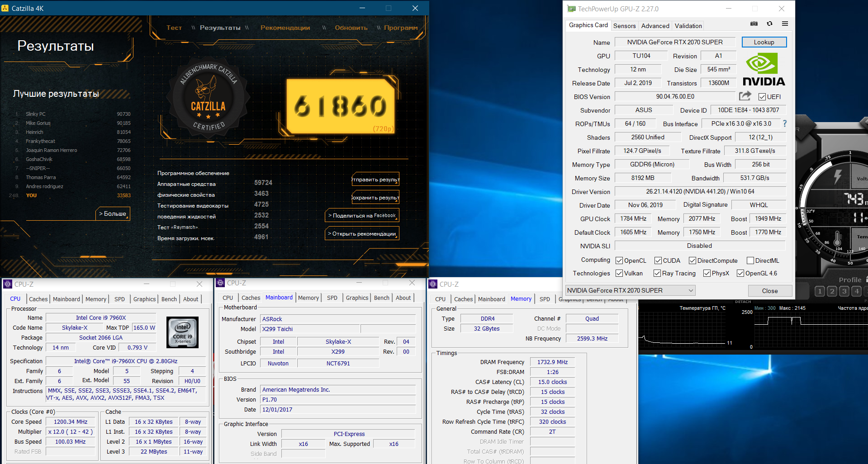The width and height of the screenshot is (868, 464).
Task: Click the lightning bolt icon on Afterburner gauge
Action: click(x=838, y=177)
